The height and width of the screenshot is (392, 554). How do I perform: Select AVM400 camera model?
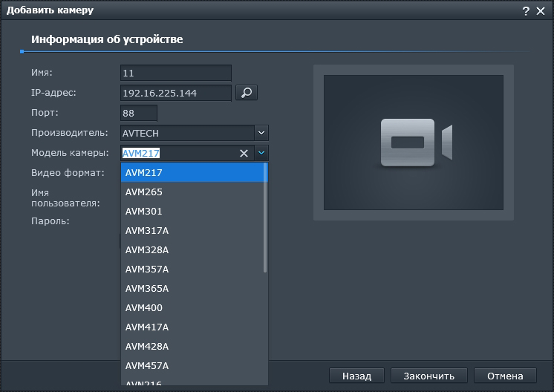click(192, 307)
